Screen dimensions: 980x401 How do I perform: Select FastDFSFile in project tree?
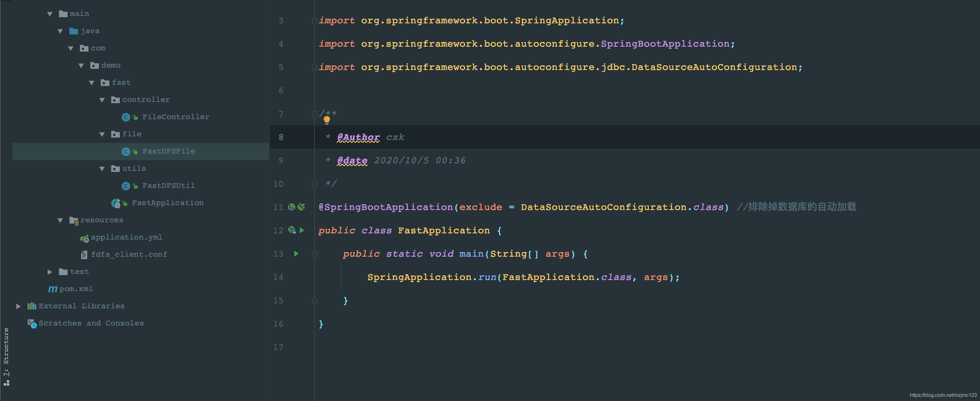point(169,151)
